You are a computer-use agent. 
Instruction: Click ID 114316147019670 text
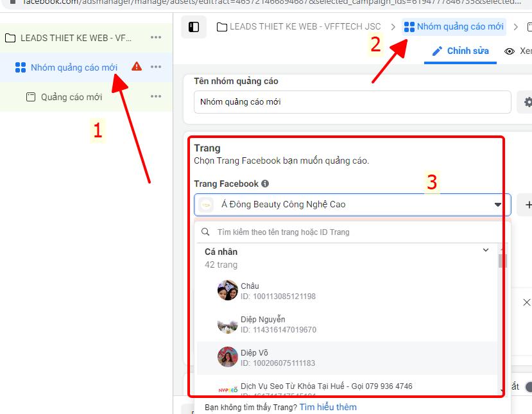[x=279, y=329]
